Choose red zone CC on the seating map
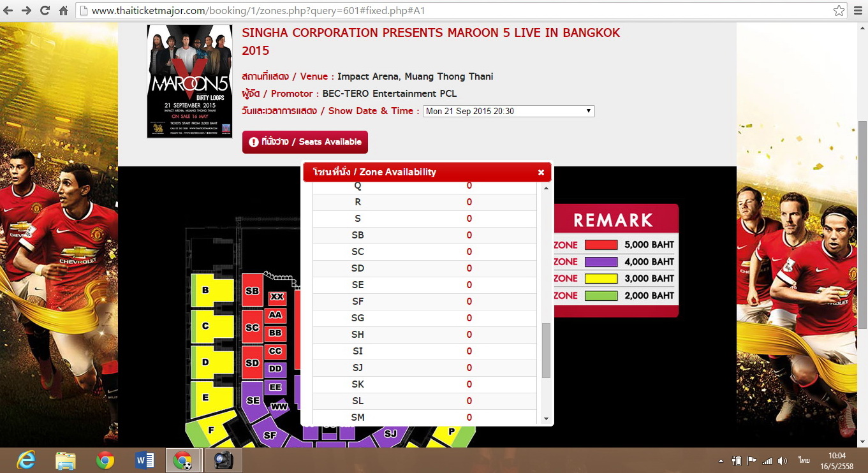Screen dimensions: 868x473 point(276,351)
